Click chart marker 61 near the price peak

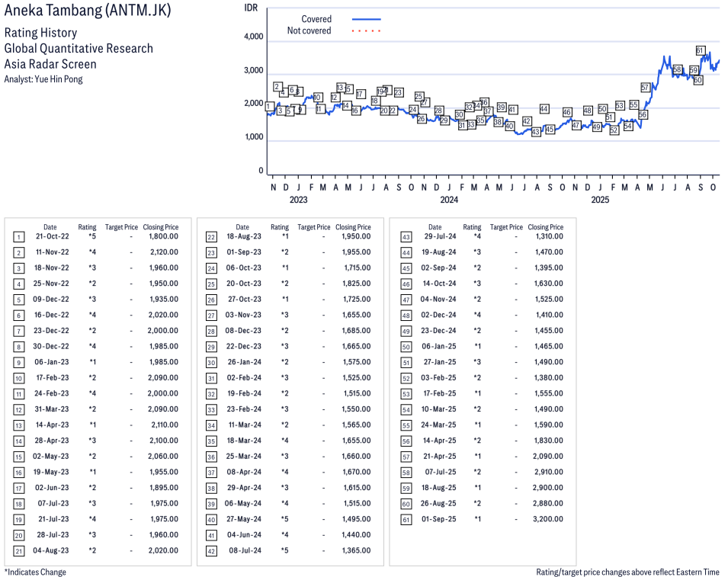(700, 50)
